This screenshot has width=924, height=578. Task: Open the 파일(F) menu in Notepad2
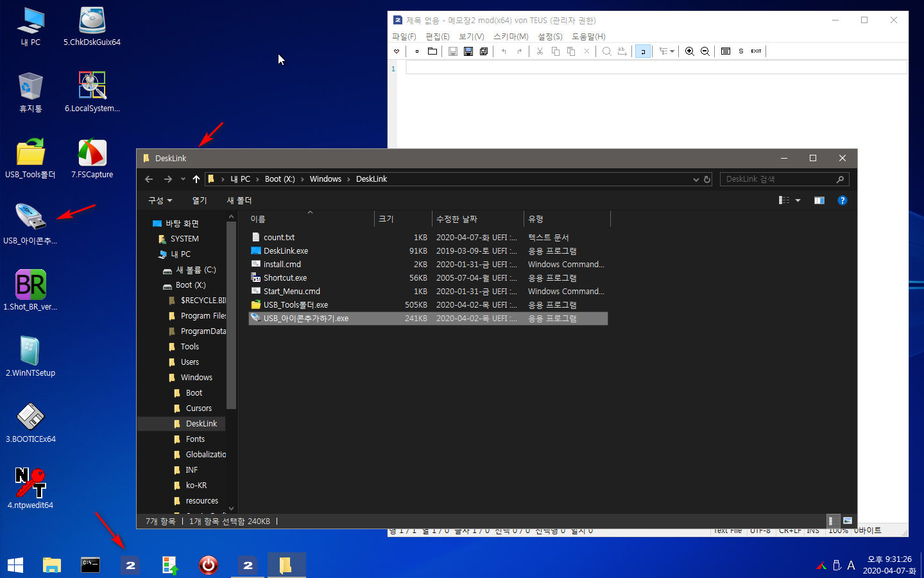(x=404, y=37)
